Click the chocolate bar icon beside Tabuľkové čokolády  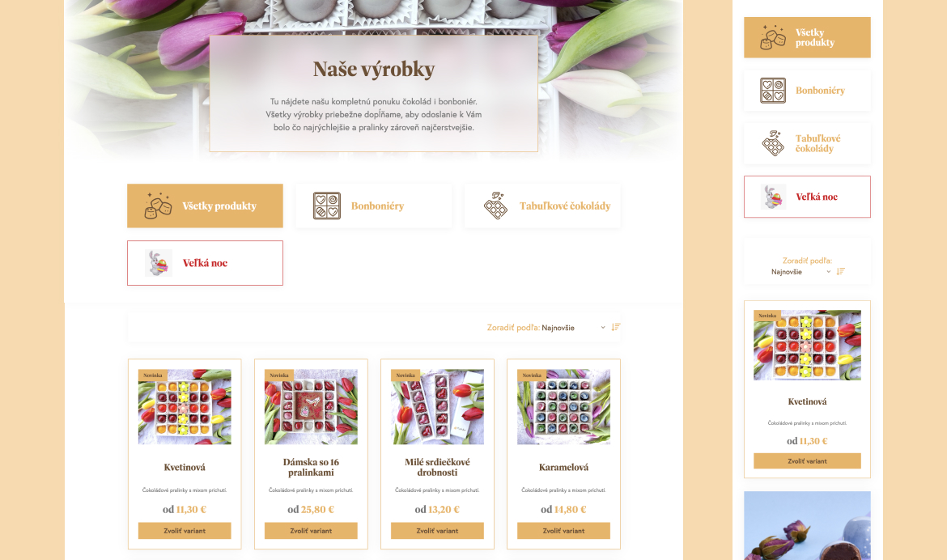[496, 206]
